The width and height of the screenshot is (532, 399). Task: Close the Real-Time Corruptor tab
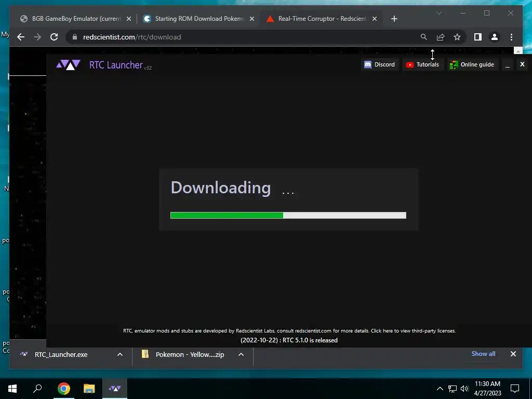point(374,19)
